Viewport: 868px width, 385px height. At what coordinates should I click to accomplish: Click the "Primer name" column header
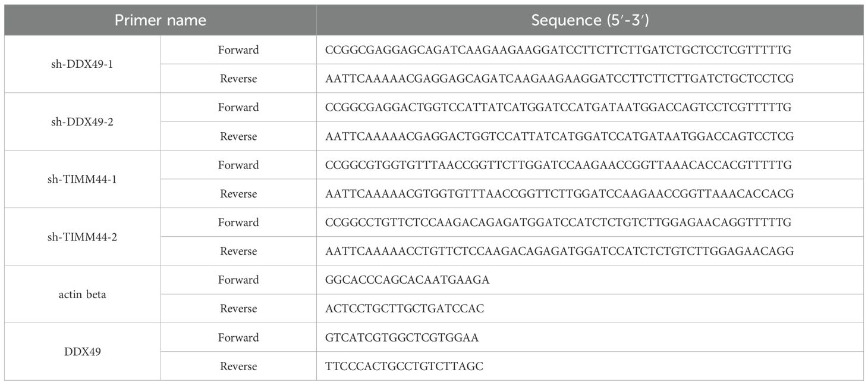[x=160, y=20]
